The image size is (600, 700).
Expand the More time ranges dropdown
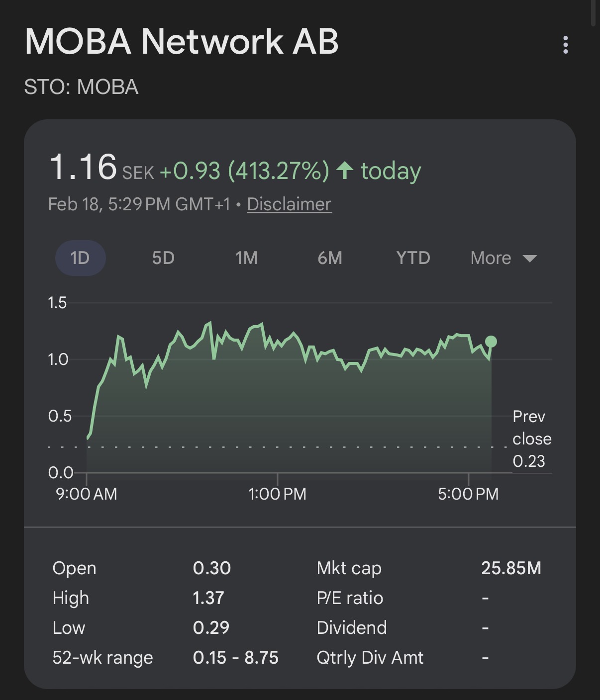(503, 258)
